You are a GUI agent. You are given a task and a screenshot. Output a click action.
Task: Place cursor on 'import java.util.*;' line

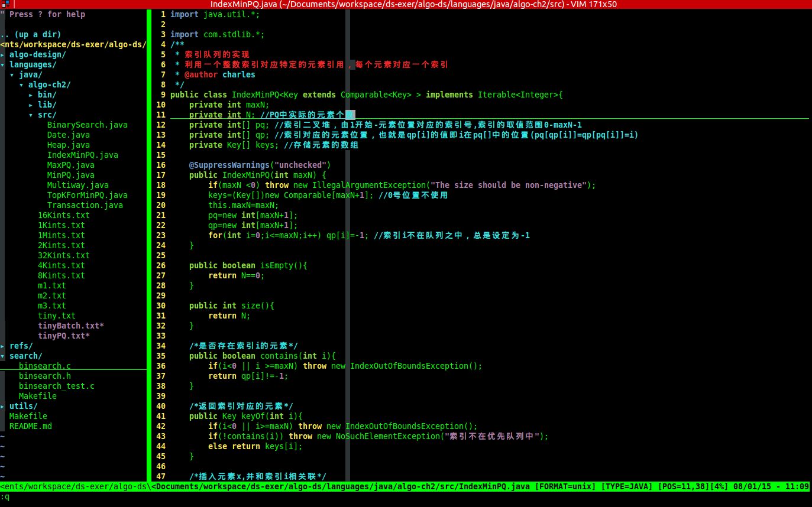pos(215,15)
